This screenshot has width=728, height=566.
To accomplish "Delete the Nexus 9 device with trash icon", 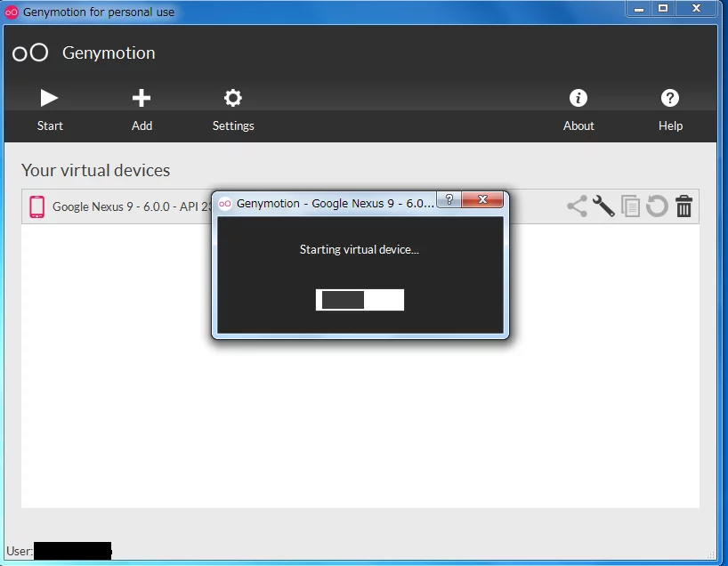I will coord(684,206).
